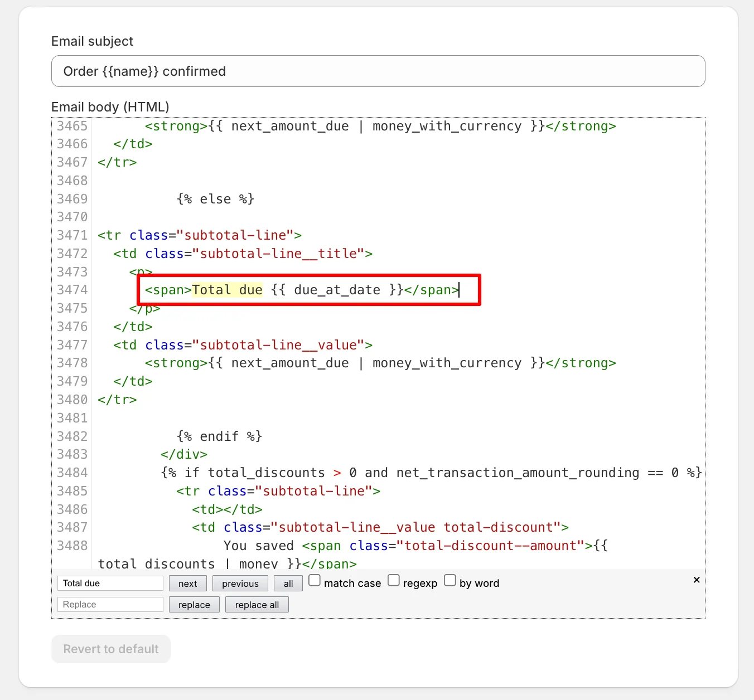Click the closing </div> on line 3483
This screenshot has height=700, width=754.
click(184, 454)
